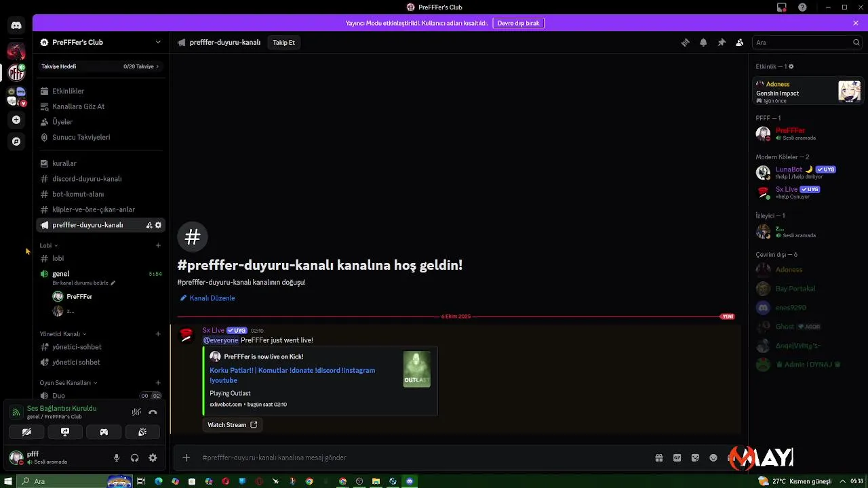This screenshot has width=868, height=488.
Task: Expand Takviye Hedefi boost goal arrow
Action: [157, 66]
